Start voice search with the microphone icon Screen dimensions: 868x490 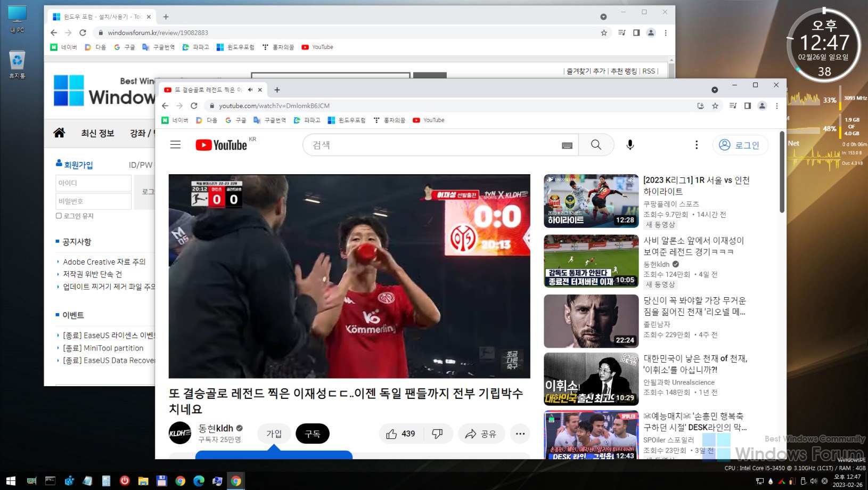[x=630, y=145]
